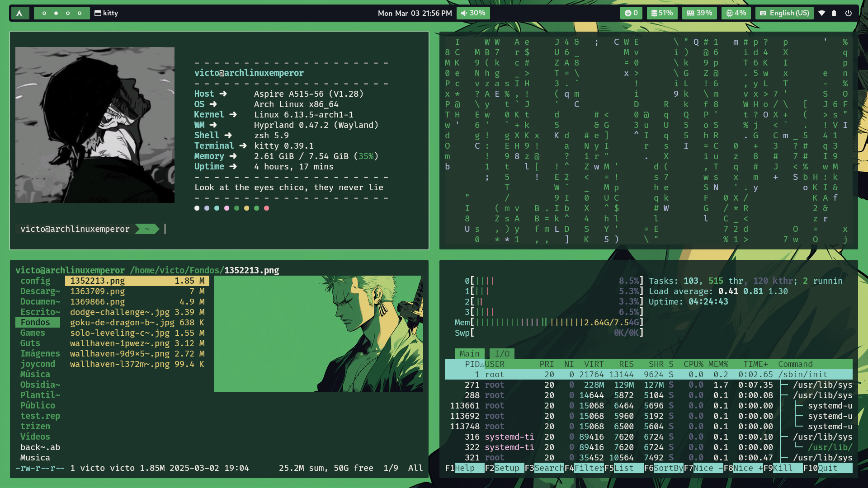This screenshot has width=868, height=488.
Task: Click the battery icon near the power button
Action: coord(835,13)
